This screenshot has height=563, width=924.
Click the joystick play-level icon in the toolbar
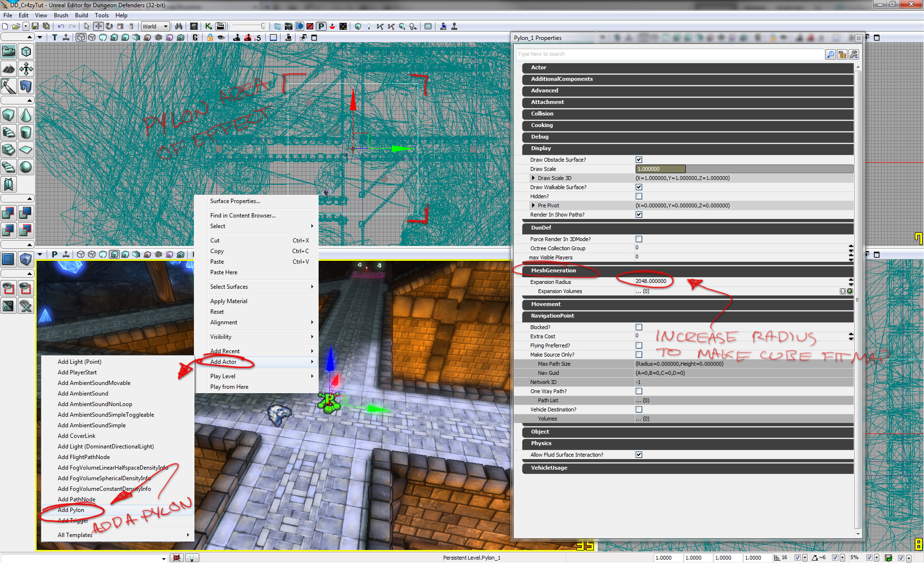click(454, 26)
